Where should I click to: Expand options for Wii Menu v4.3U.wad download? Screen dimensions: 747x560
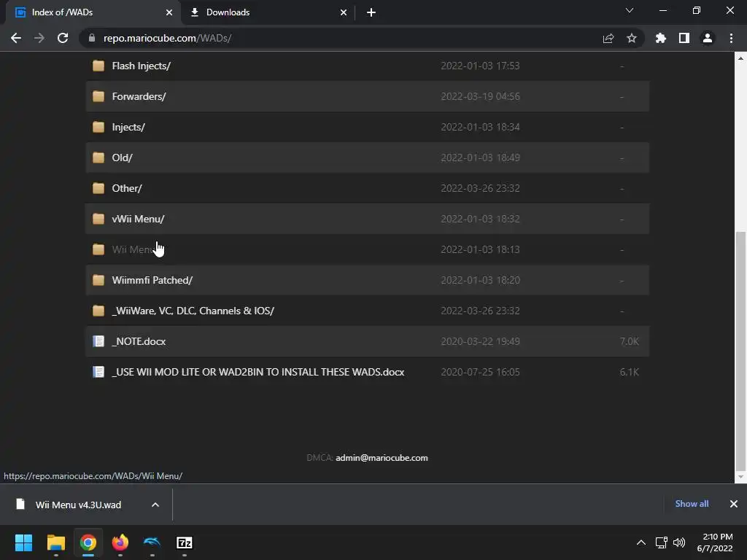pyautogui.click(x=155, y=505)
